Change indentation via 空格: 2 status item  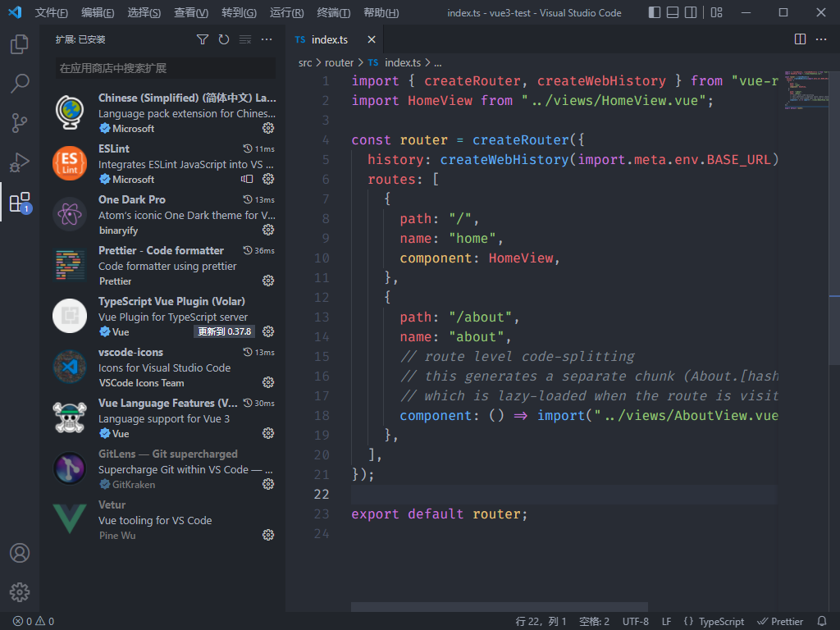click(x=594, y=622)
